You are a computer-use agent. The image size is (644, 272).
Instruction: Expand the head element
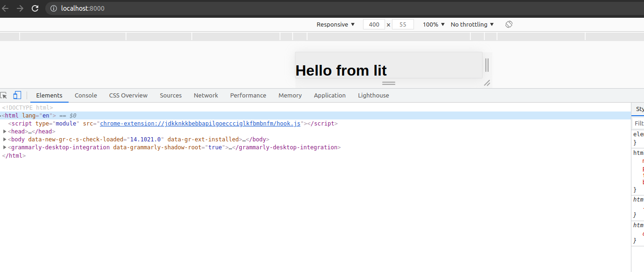5,132
